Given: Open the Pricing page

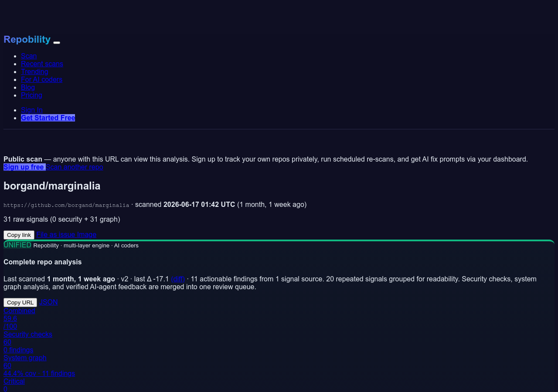Looking at the screenshot, I should point(31,95).
